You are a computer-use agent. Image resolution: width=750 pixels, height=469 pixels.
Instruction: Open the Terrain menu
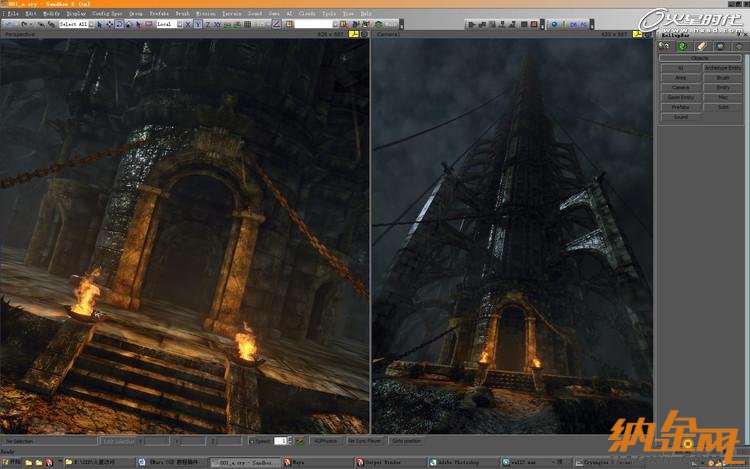click(233, 14)
